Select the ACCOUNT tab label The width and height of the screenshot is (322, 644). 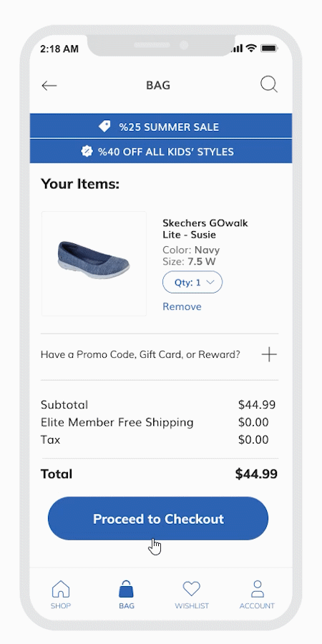(x=257, y=606)
